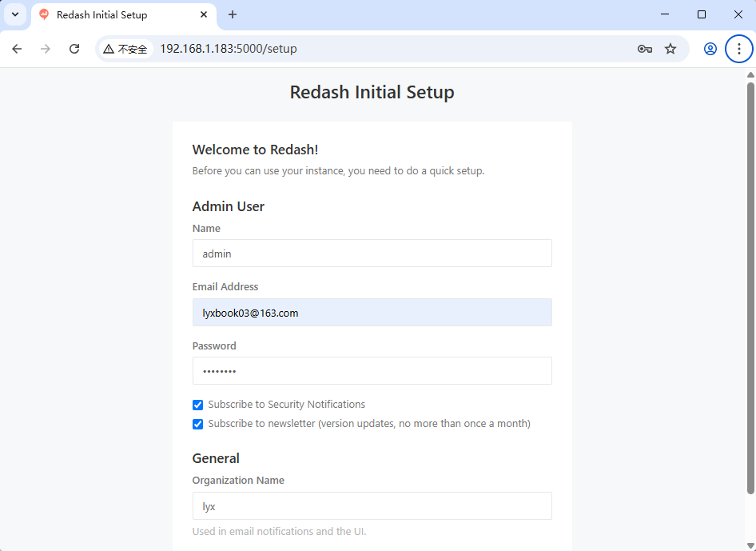Open the saved passwords key icon
The height and width of the screenshot is (551, 756).
tap(645, 49)
